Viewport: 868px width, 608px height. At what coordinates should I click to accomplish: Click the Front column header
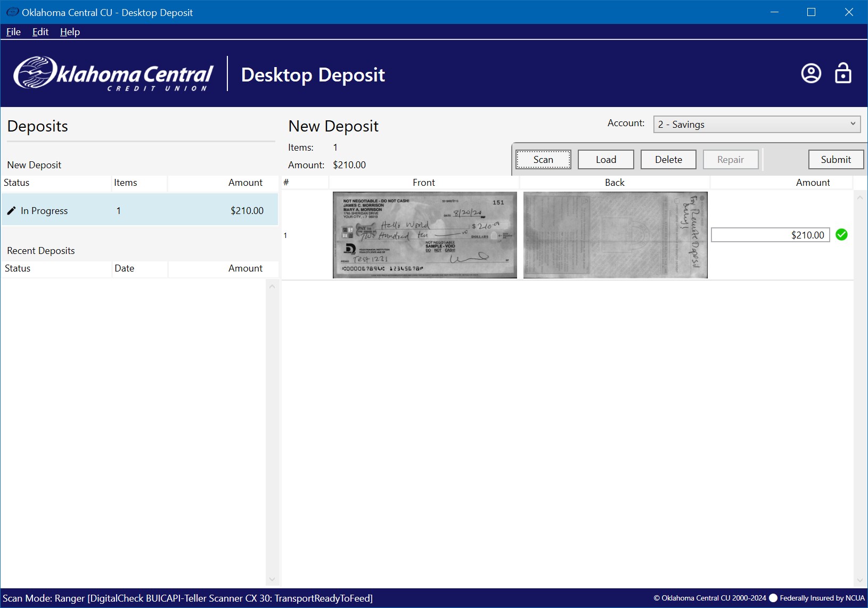(x=424, y=183)
